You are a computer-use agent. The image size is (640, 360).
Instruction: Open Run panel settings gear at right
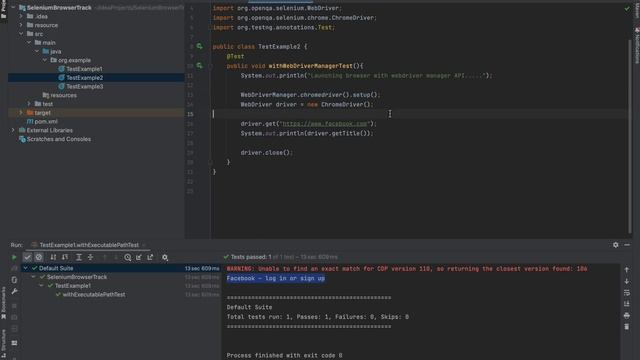[616, 245]
